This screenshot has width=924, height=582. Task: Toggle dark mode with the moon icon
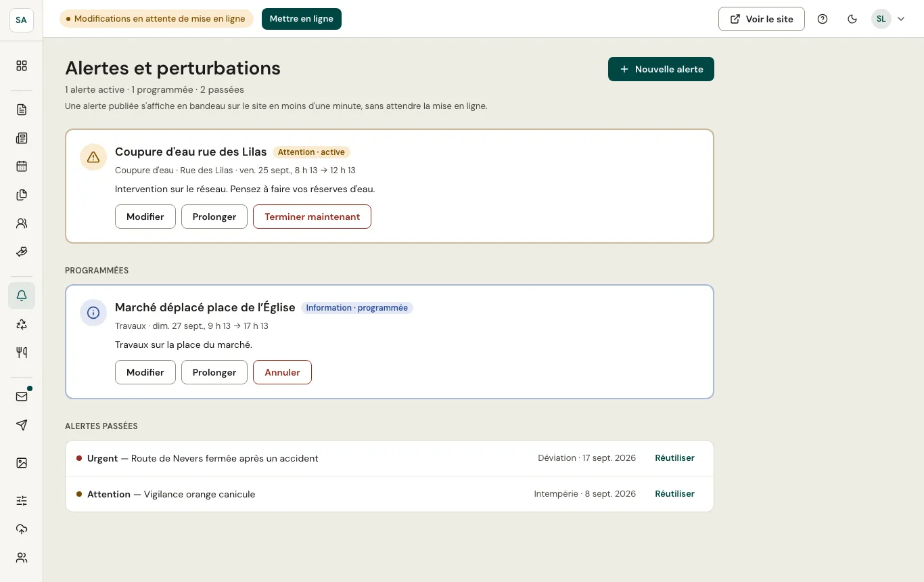[852, 19]
